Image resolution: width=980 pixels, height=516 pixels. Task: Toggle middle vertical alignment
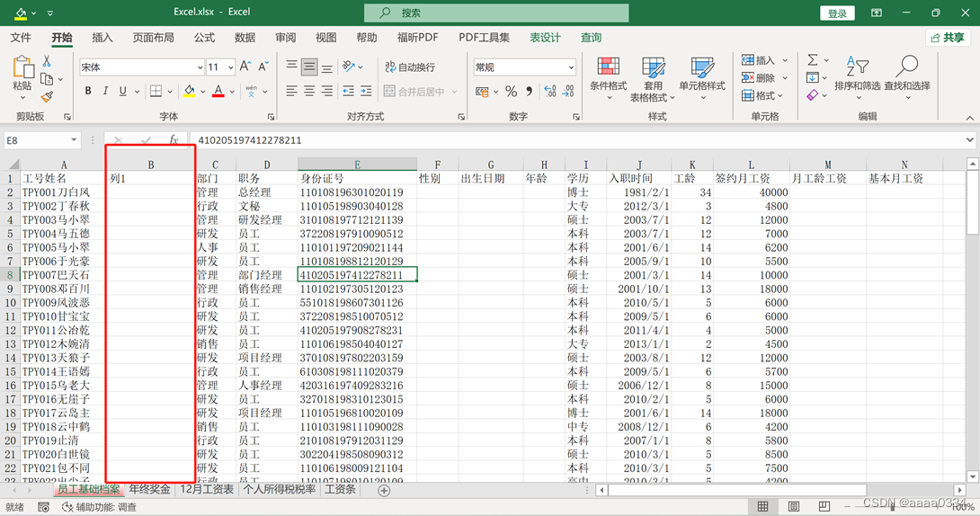[x=309, y=67]
